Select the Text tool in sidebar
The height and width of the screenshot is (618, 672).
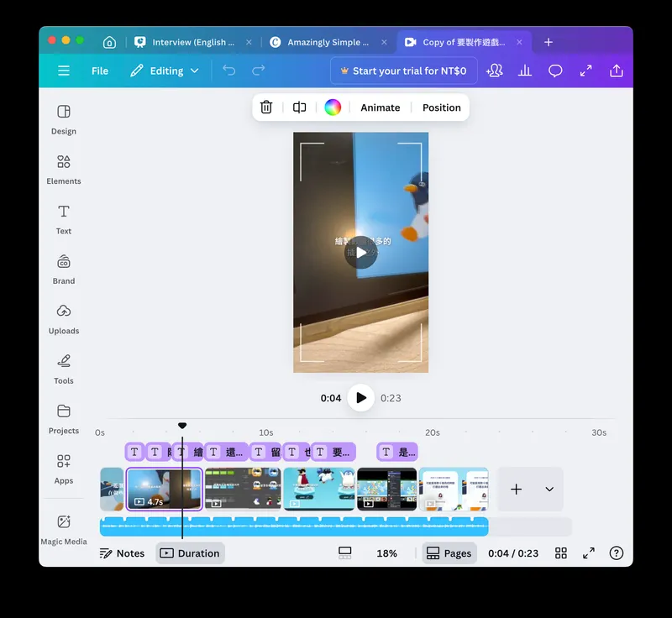click(64, 219)
